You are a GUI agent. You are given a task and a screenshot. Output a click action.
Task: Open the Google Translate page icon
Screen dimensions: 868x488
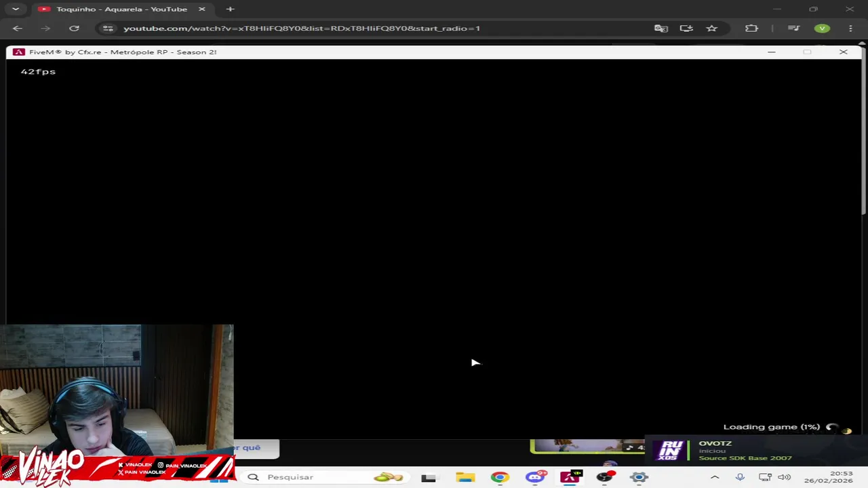pos(661,28)
